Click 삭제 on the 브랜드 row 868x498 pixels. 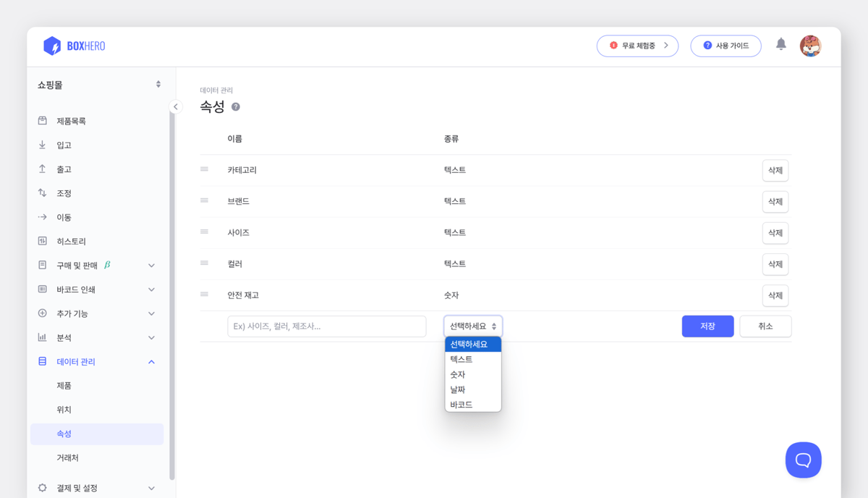point(775,201)
